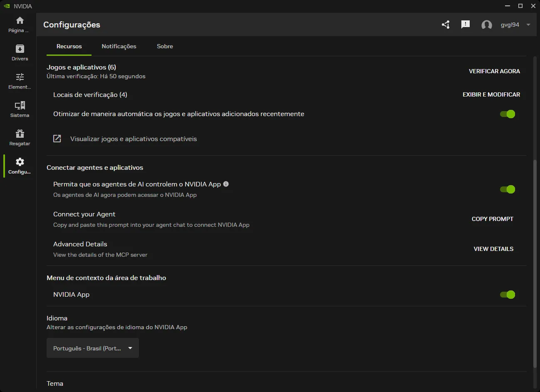Open the feedback message icon
Screen dimensions: 540x392
[x=466, y=25]
